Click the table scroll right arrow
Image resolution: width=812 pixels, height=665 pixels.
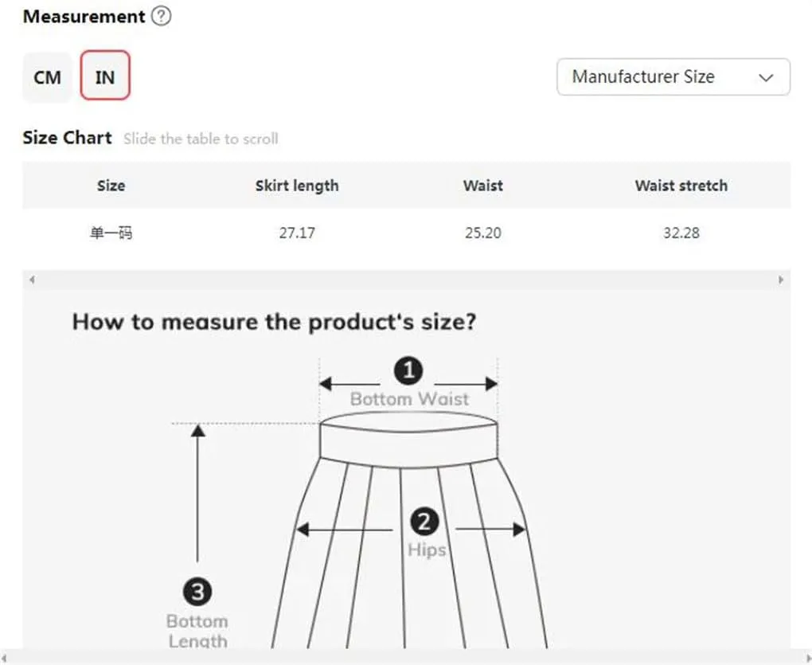click(x=781, y=280)
